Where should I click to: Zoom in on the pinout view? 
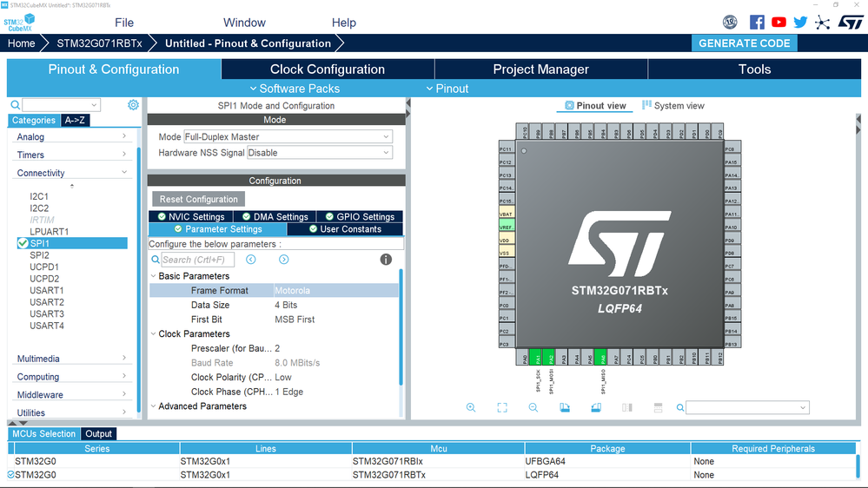(471, 408)
